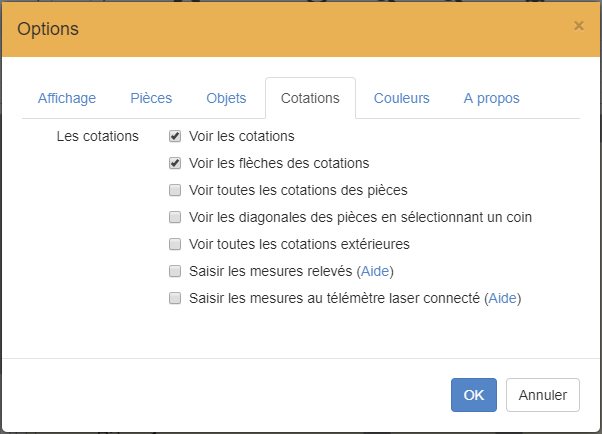Check Voir toutes les cotations extérieures
The width and height of the screenshot is (602, 434).
pyautogui.click(x=175, y=244)
